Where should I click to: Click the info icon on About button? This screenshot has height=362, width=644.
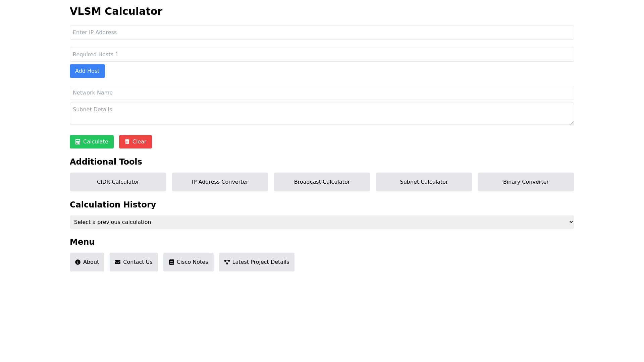point(77,262)
